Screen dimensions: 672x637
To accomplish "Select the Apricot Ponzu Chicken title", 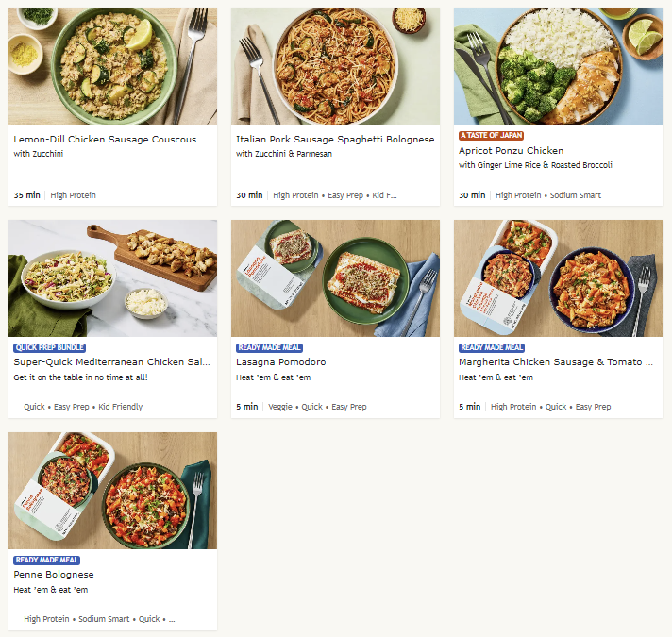I will tap(511, 151).
